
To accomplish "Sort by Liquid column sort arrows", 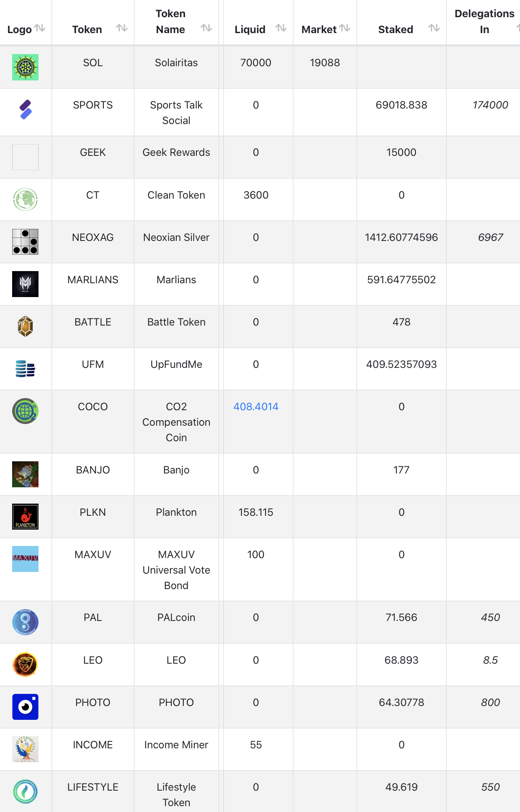I will click(281, 28).
